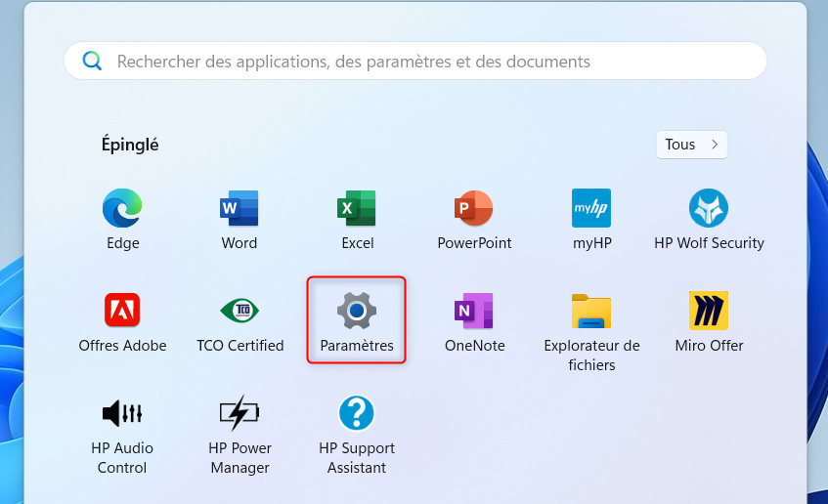Open Explorateur de fichiers

pos(591,311)
